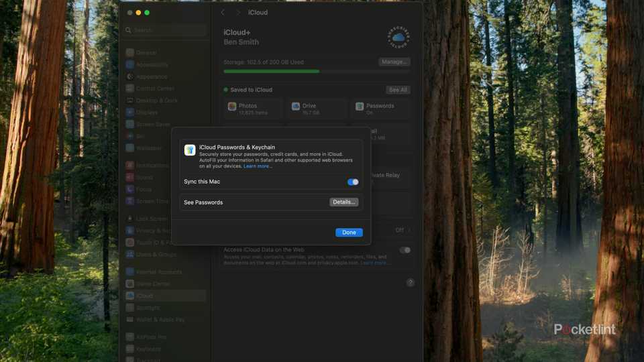Click the help question mark button
This screenshot has width=644, height=362.
point(410,282)
